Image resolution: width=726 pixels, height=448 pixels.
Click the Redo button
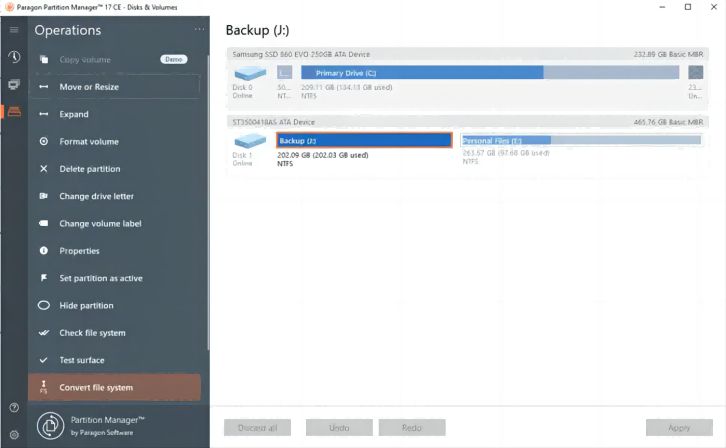pyautogui.click(x=412, y=428)
